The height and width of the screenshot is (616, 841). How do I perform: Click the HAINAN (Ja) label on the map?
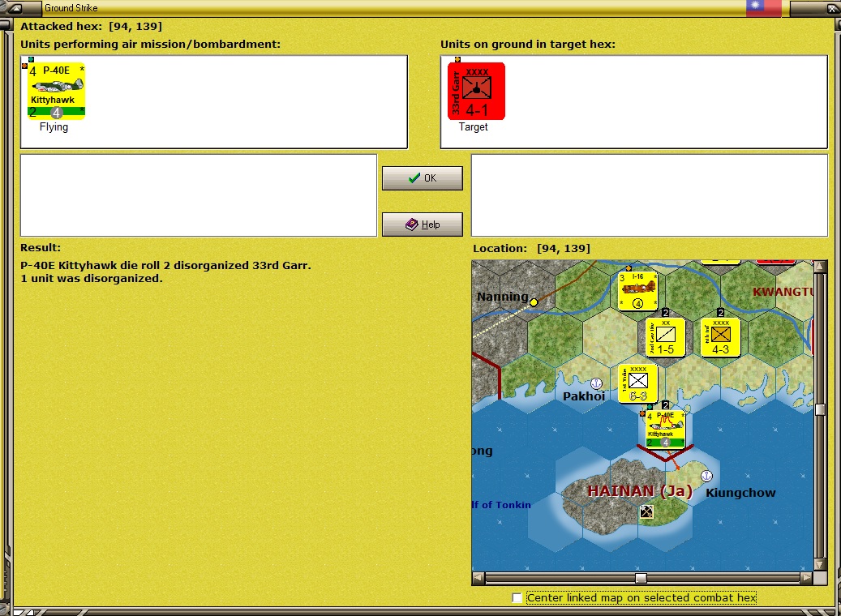640,491
